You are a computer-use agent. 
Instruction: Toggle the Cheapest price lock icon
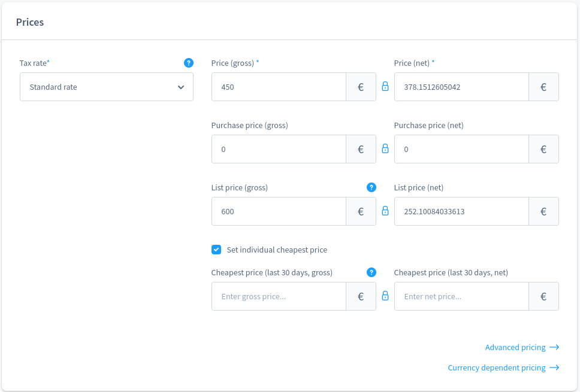click(385, 296)
